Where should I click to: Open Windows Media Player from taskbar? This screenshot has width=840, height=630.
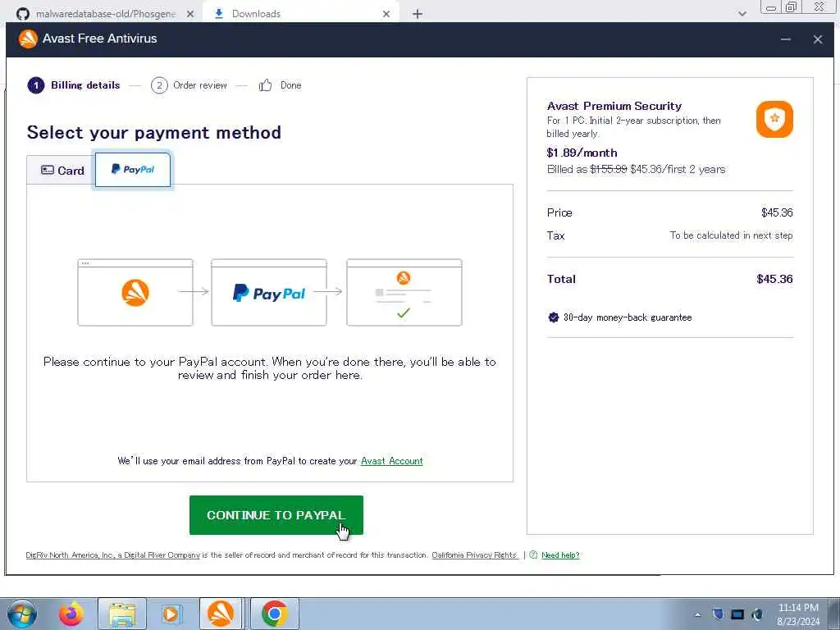click(x=171, y=614)
